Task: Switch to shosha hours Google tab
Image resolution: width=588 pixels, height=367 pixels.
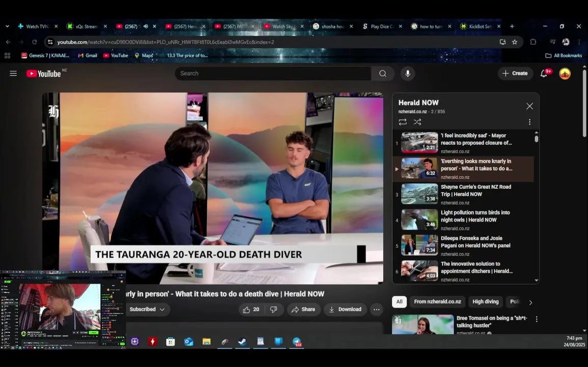Action: [333, 27]
